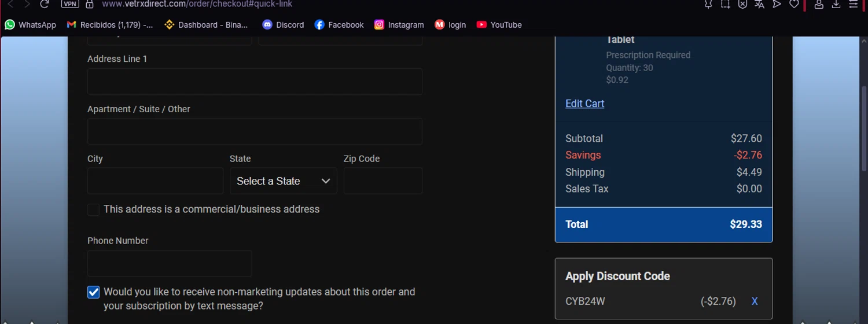
Task: Click the Sales Tax amount $0.00
Action: coord(749,189)
